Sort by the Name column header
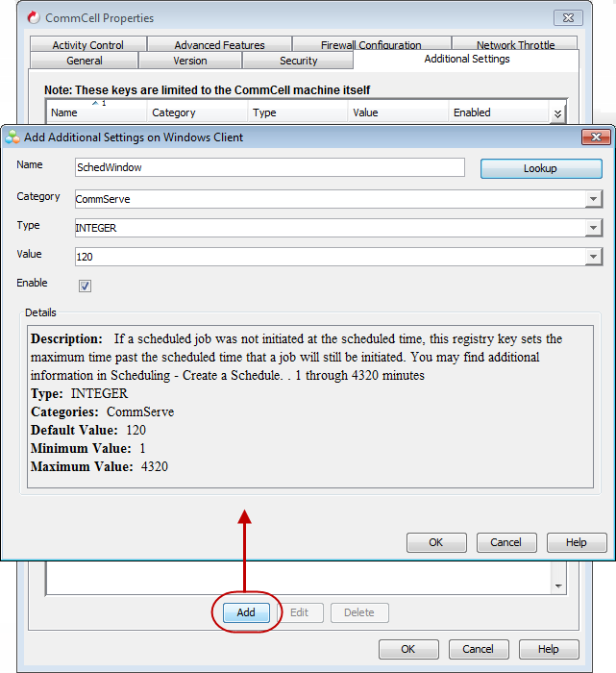 point(96,112)
